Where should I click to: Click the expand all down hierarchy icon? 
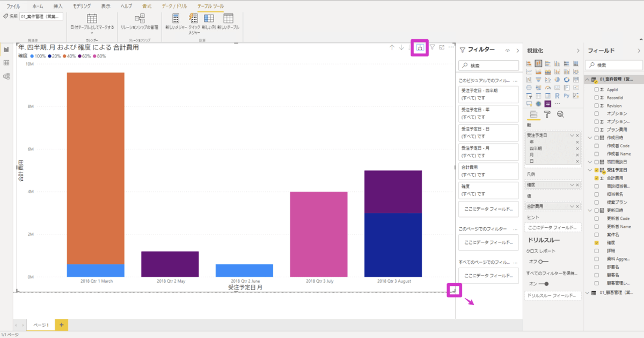point(420,47)
